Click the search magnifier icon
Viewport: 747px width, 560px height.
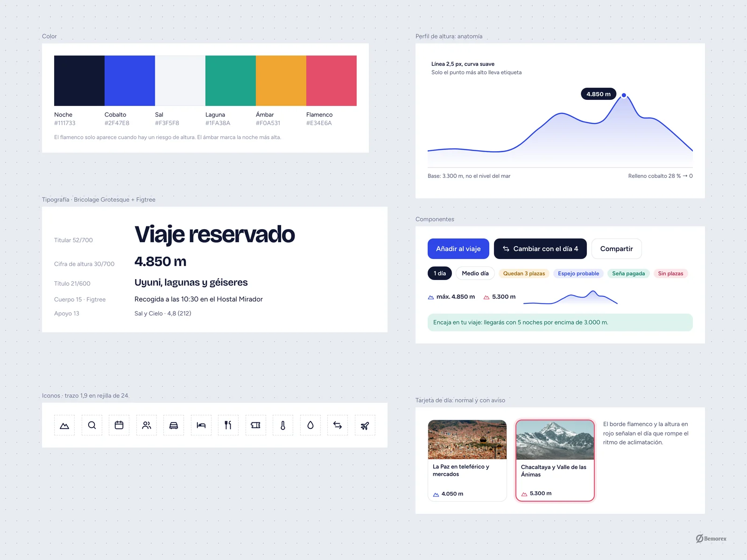coord(92,425)
